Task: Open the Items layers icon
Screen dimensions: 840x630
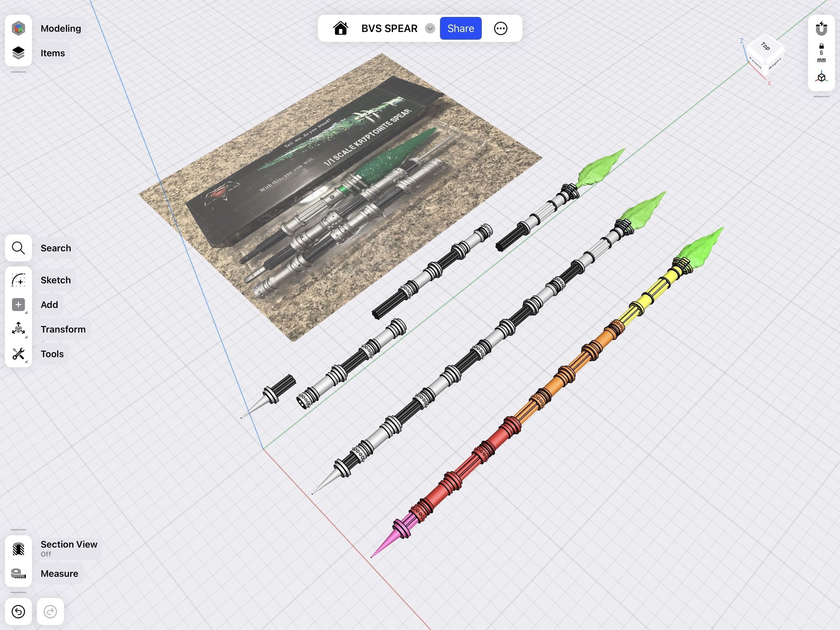Action: coord(18,53)
